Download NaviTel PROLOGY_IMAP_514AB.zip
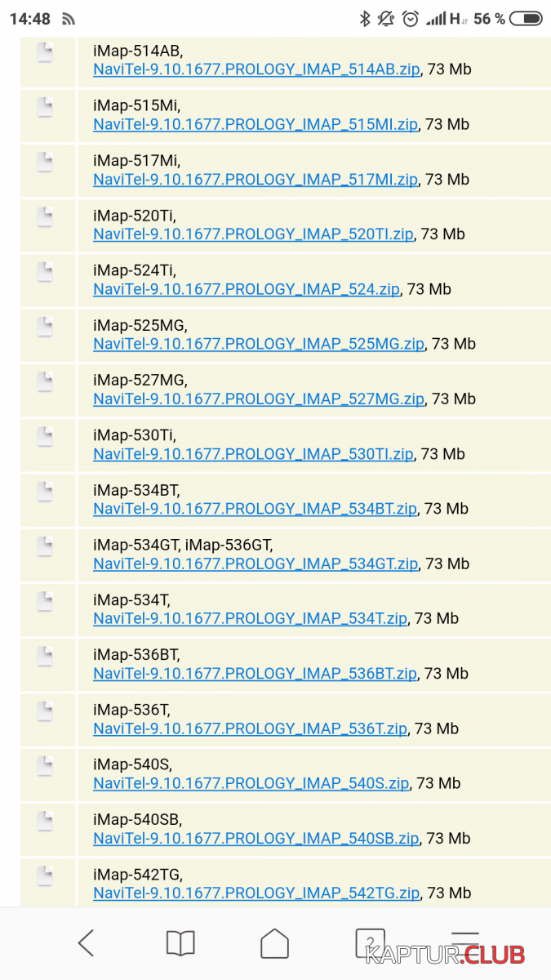This screenshot has height=980, width=551. click(256, 70)
